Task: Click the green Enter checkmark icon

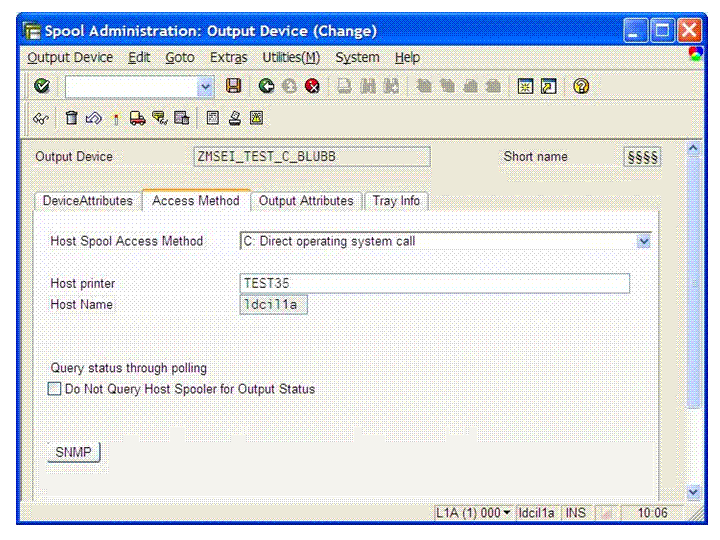Action: [x=41, y=87]
